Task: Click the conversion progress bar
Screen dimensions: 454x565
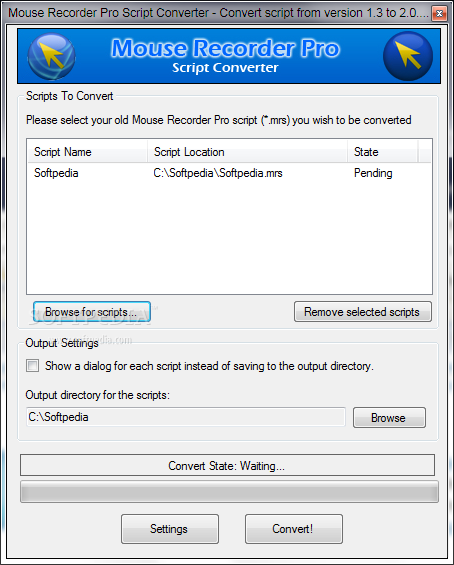Action: [x=229, y=491]
